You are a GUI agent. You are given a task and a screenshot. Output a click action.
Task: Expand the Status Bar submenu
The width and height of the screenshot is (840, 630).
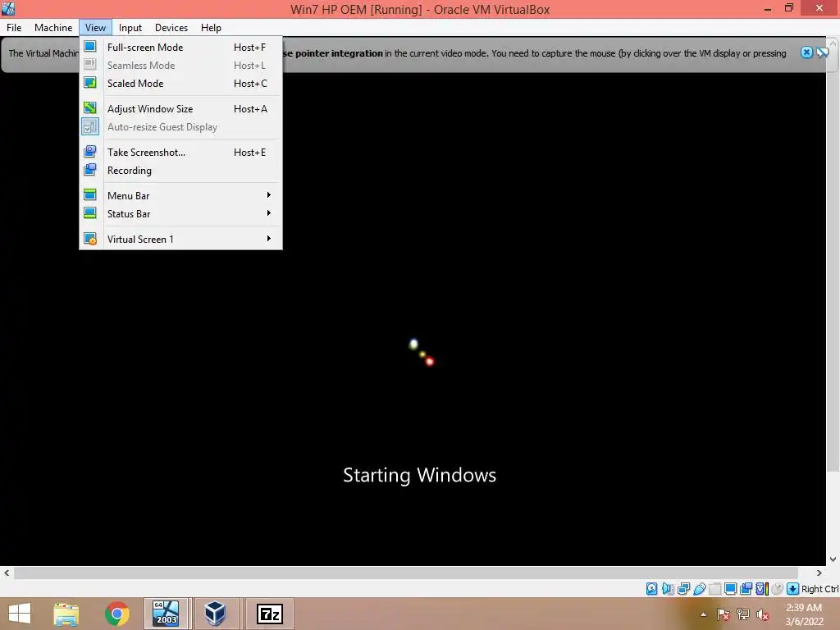pos(180,214)
